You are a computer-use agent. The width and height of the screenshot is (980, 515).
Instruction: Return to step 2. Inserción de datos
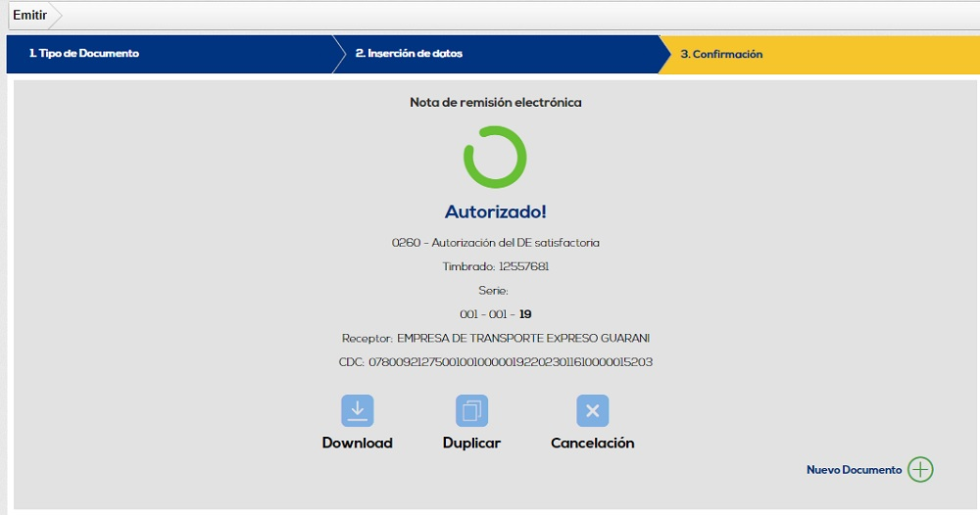click(x=409, y=54)
